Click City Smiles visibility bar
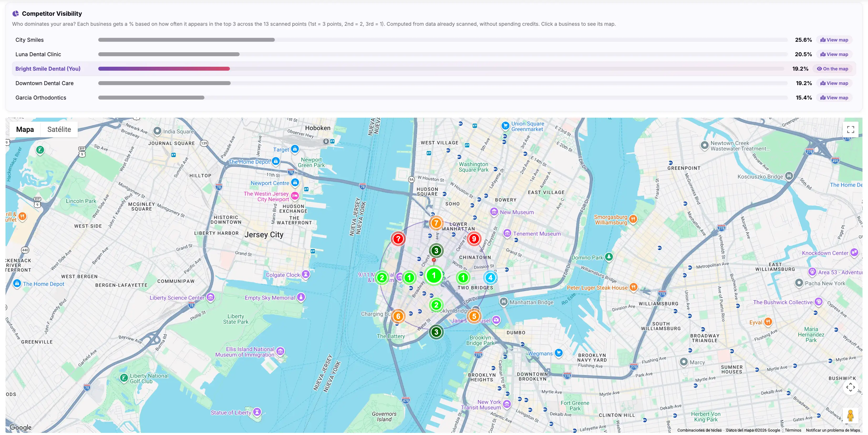Image resolution: width=868 pixels, height=435 pixels. click(x=186, y=40)
